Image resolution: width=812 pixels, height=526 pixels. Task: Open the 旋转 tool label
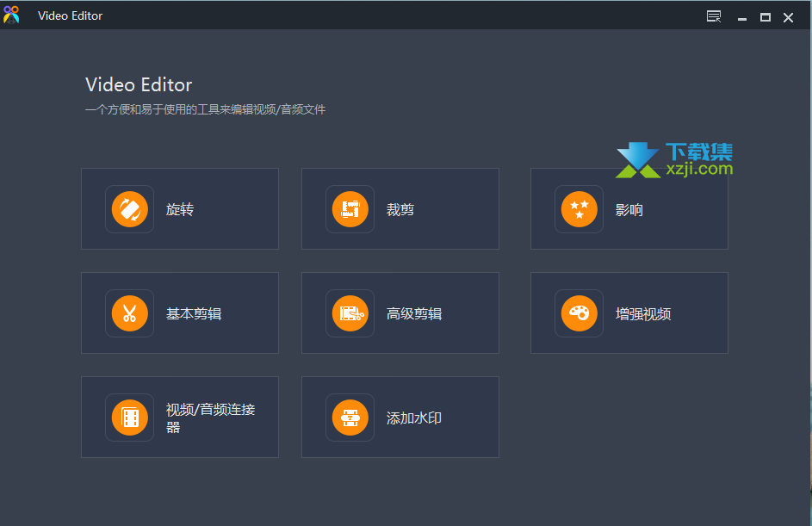(180, 210)
